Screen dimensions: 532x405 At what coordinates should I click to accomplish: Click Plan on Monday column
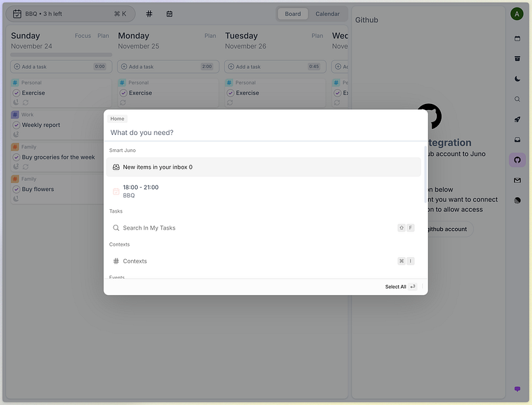point(210,36)
